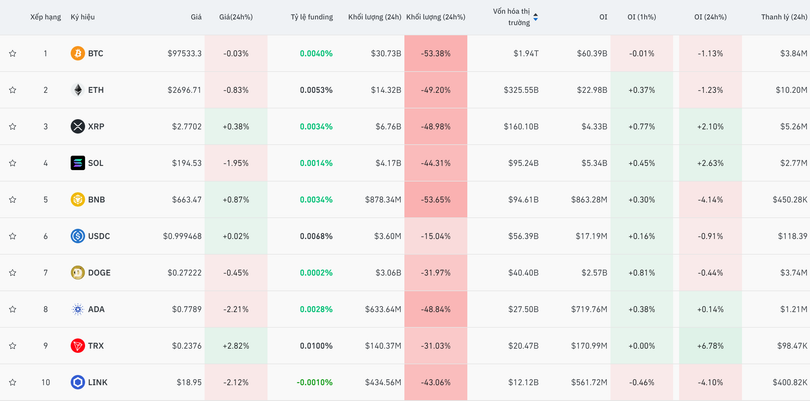Viewport: 810px width, 401px height.
Task: Click the LINK coin icon
Action: click(77, 382)
